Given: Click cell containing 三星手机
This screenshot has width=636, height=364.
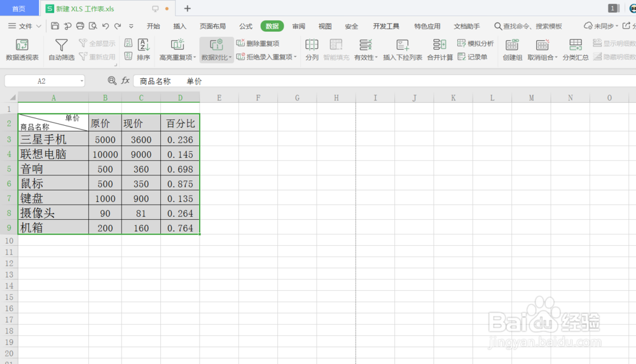Looking at the screenshot, I should pos(53,140).
